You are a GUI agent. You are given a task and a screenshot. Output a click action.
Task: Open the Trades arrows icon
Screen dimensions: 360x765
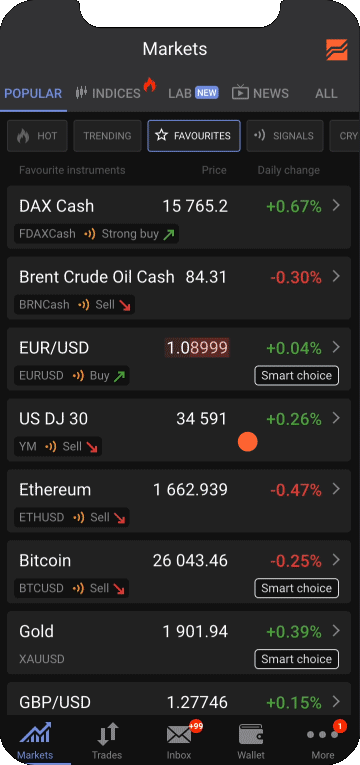coord(107,735)
